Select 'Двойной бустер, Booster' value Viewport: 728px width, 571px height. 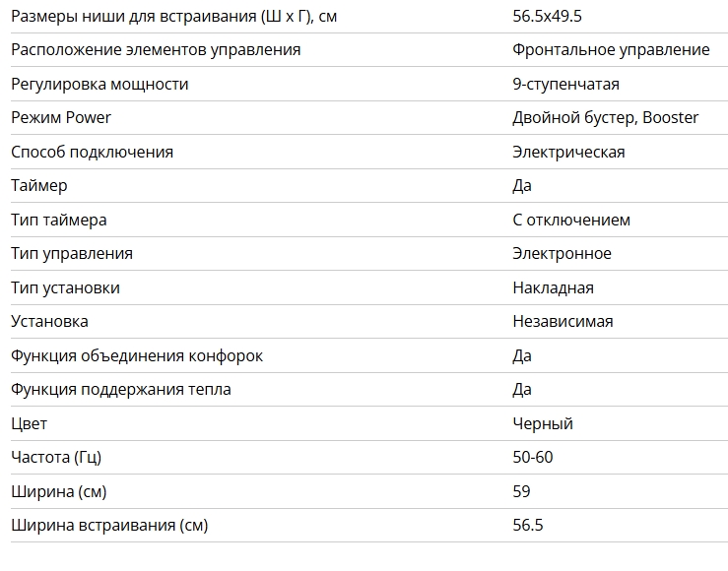click(x=605, y=117)
